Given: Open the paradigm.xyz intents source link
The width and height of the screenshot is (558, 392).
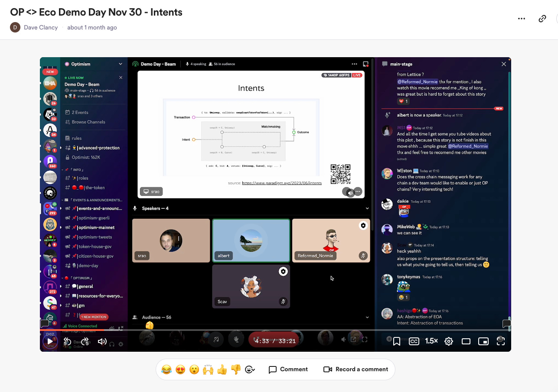Looking at the screenshot, I should coord(282,183).
